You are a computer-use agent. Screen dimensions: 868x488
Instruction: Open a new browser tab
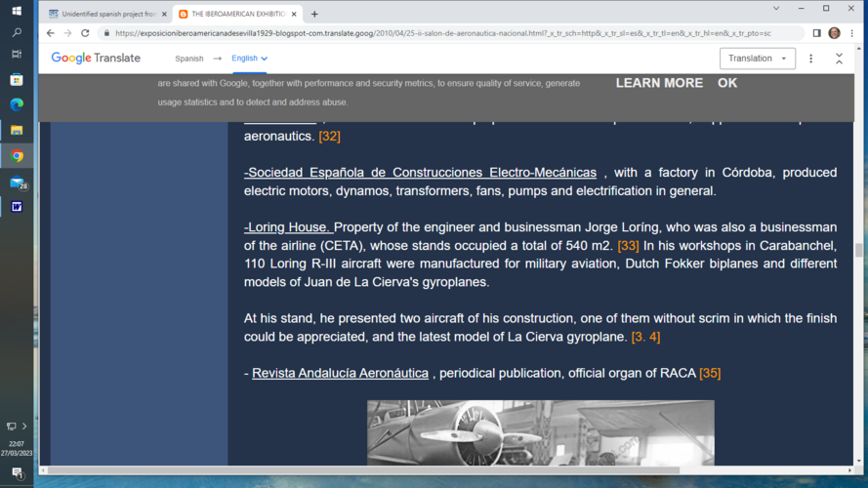pyautogui.click(x=314, y=15)
